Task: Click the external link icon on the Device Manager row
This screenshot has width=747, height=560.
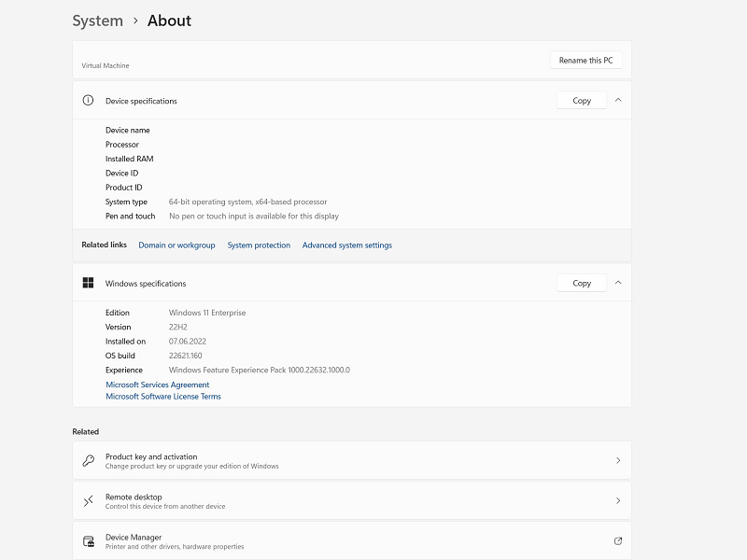Action: pyautogui.click(x=617, y=540)
